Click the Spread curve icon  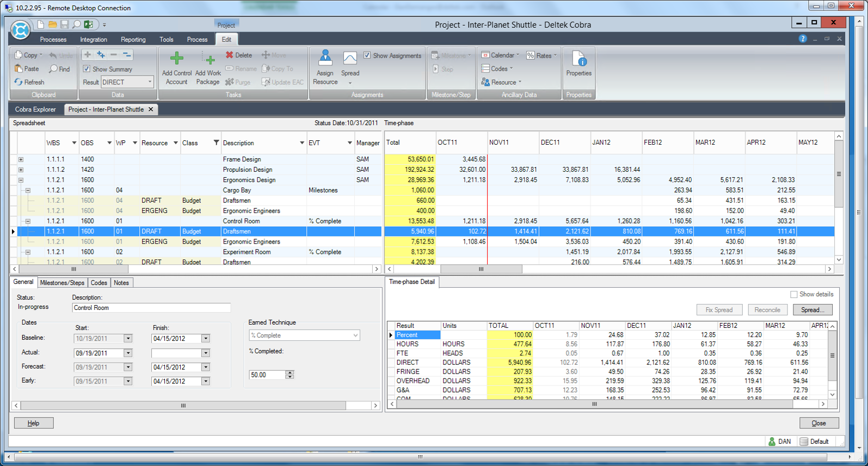(350, 58)
